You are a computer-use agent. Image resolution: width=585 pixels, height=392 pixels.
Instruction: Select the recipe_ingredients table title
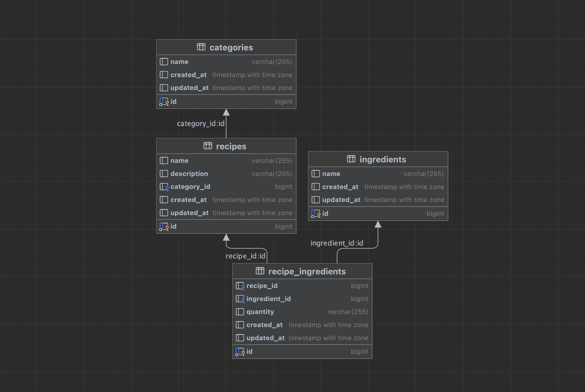[x=307, y=272]
